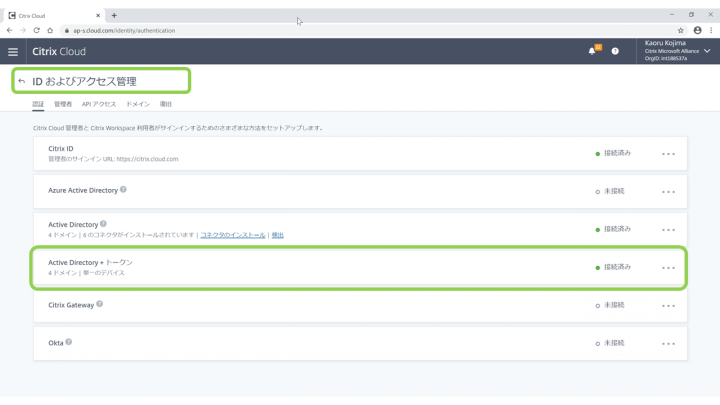Switch to the API アクセス tab
The image size is (720, 405).
pos(99,104)
